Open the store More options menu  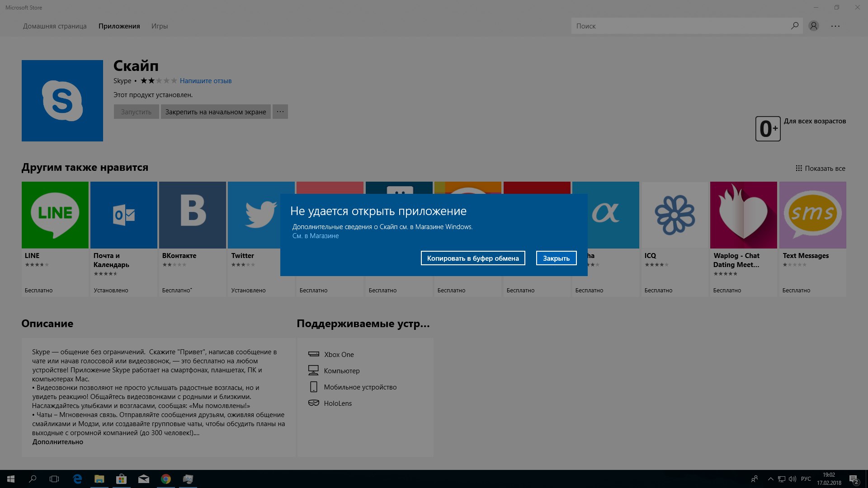tap(835, 26)
